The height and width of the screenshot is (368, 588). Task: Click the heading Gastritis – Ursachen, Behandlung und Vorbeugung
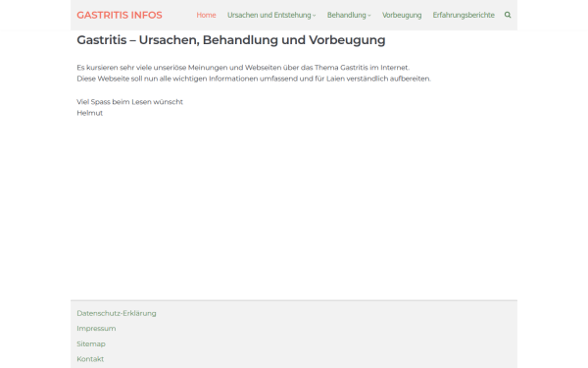[x=231, y=40]
